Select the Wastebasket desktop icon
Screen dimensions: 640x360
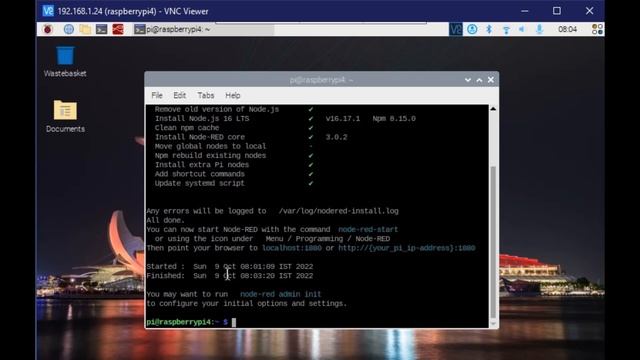click(x=65, y=62)
